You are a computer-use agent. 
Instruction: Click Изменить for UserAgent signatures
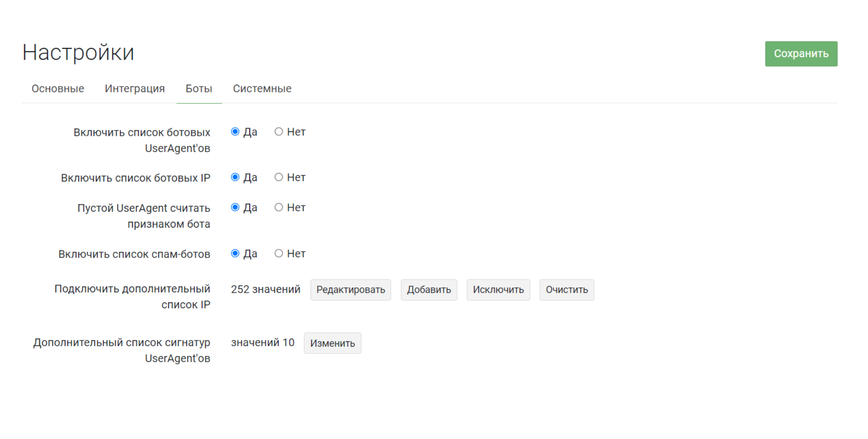[332, 343]
